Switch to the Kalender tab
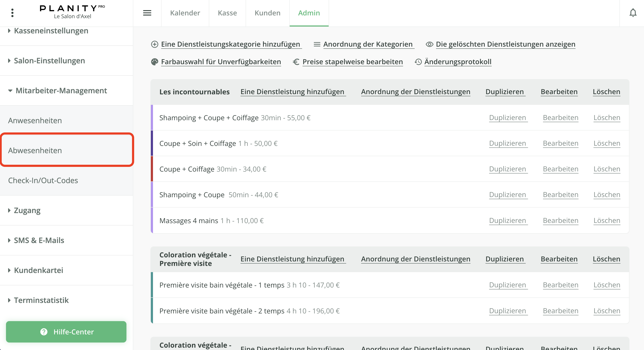Screen dimensions: 644x350 185,13
